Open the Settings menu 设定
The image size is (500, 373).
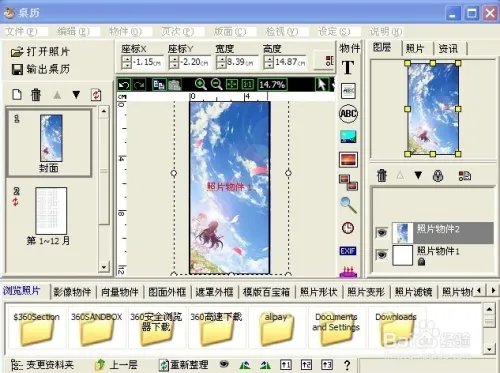coord(334,32)
